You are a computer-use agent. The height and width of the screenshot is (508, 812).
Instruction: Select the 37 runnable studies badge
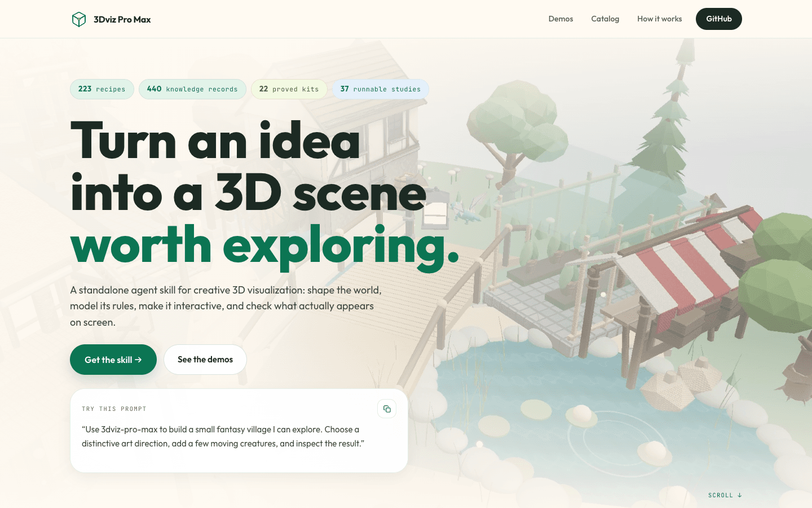pyautogui.click(x=381, y=89)
